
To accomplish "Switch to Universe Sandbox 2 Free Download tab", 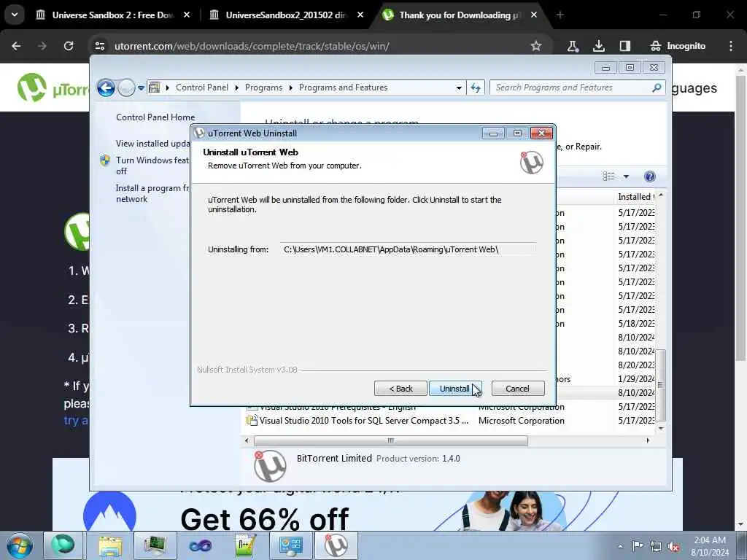I will (x=113, y=15).
